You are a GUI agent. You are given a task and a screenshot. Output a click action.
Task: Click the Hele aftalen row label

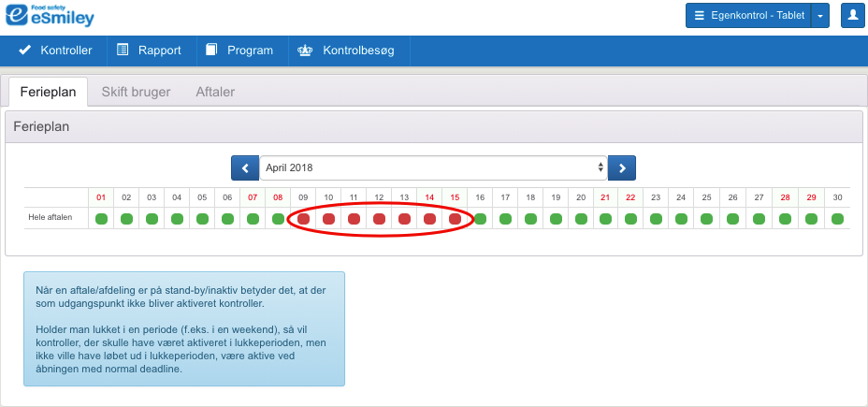click(x=48, y=219)
